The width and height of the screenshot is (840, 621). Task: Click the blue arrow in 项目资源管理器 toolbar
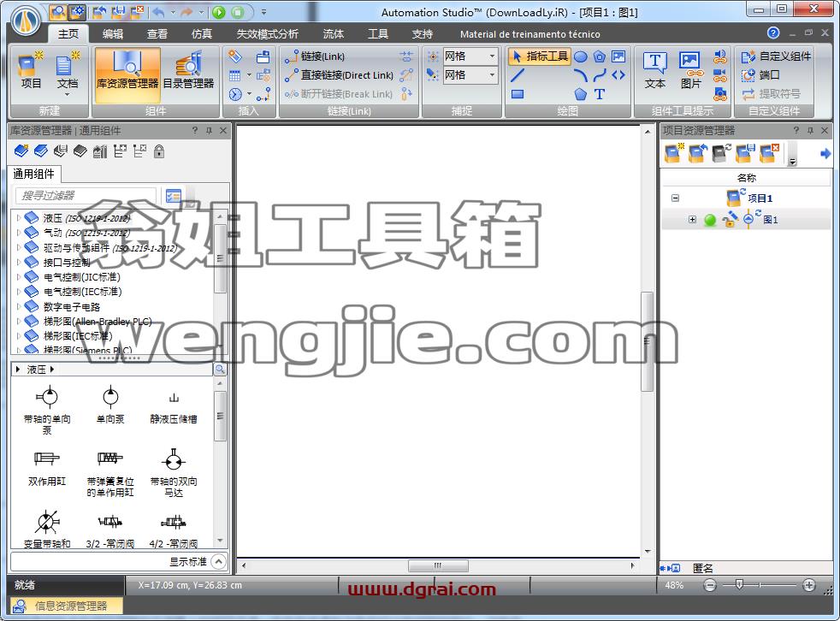tap(825, 154)
